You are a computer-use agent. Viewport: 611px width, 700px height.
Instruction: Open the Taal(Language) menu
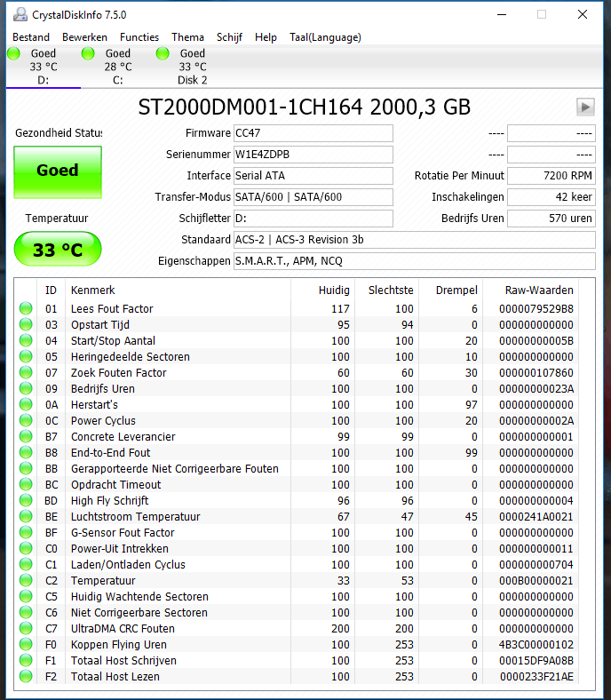325,37
